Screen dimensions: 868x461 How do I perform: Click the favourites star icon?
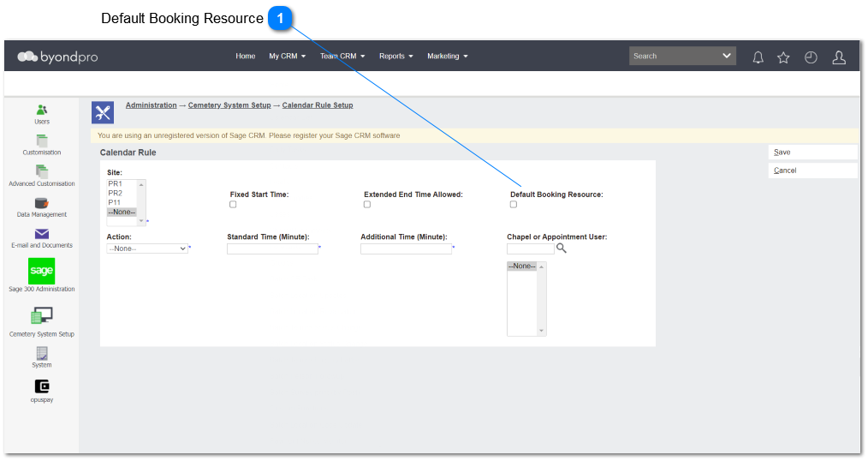(783, 57)
